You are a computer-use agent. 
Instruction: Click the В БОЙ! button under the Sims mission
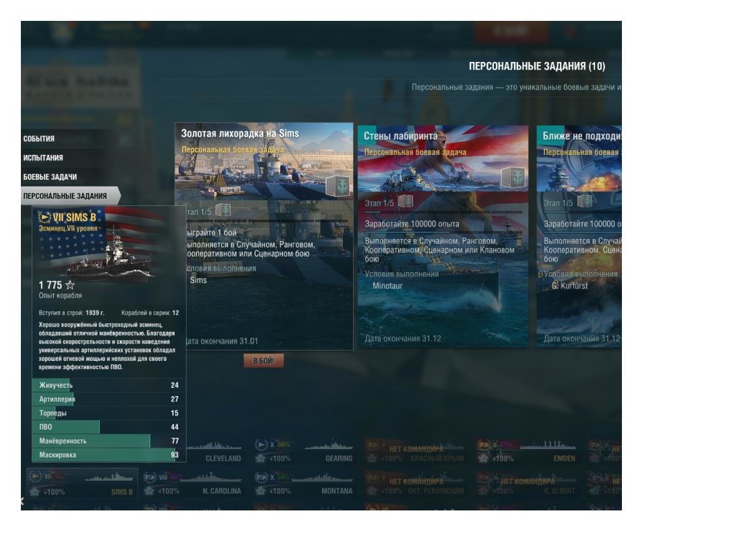coord(263,360)
